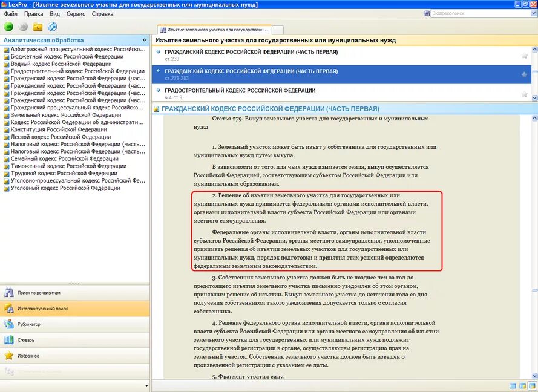
Task: Select Лесной кодекс Российской Федерации
Action: point(57,137)
